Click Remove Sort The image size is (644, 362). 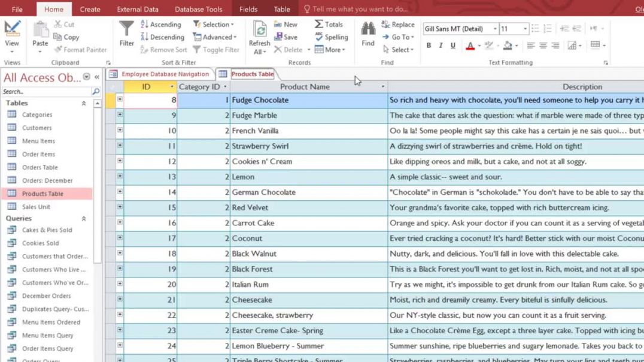(163, 50)
